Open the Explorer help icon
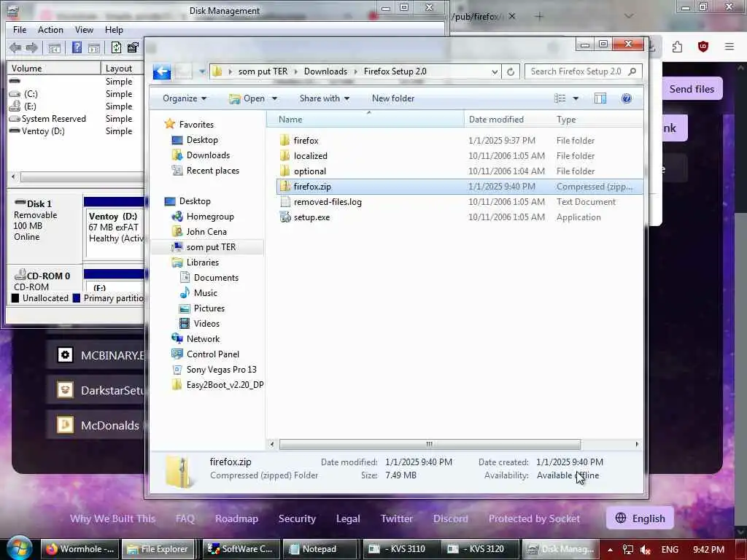Image resolution: width=747 pixels, height=560 pixels. 627,98
